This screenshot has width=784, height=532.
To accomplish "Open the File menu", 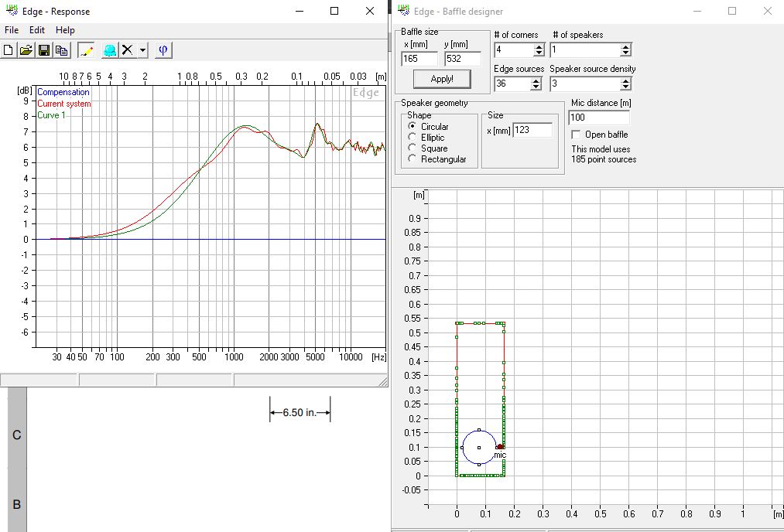I will pos(12,30).
